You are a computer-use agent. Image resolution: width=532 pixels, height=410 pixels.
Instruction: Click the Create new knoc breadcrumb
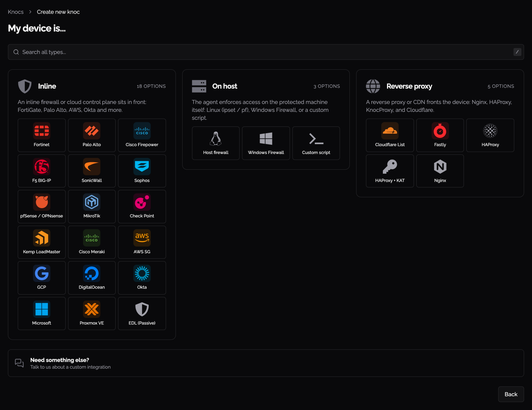[x=58, y=12]
